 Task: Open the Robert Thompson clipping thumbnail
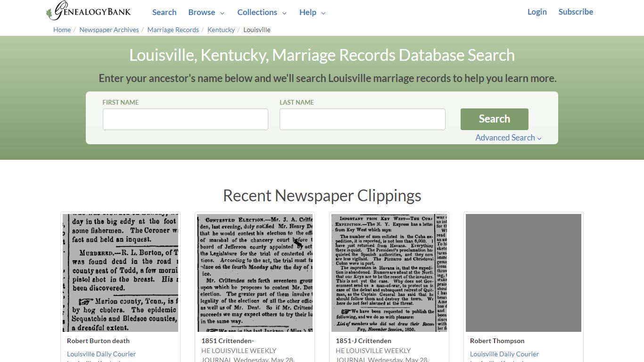coord(523,273)
